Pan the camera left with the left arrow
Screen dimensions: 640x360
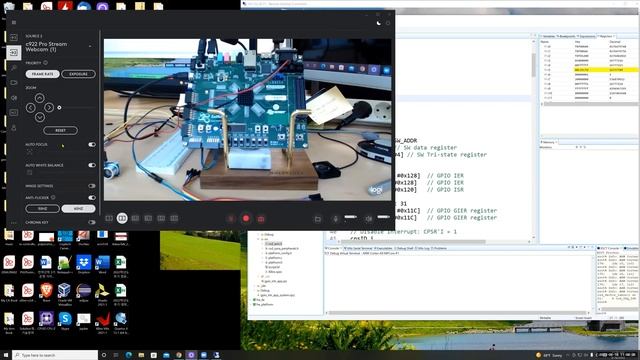coord(30,108)
